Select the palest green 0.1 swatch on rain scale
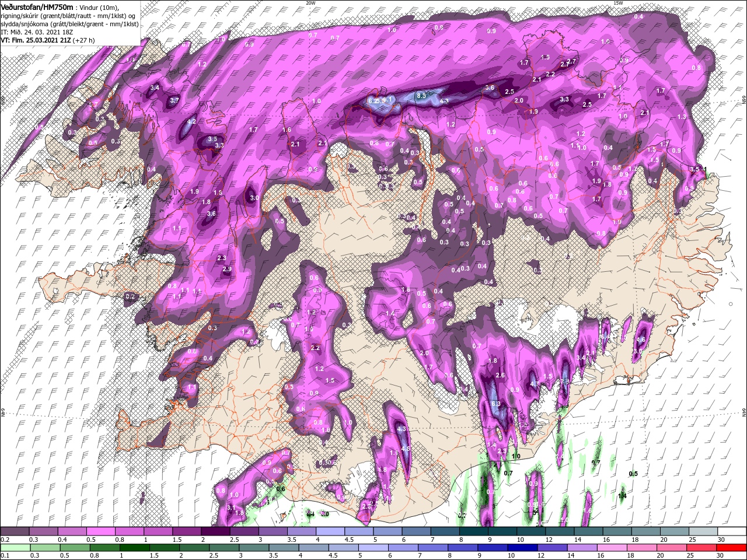The image size is (747, 560). coord(15,547)
